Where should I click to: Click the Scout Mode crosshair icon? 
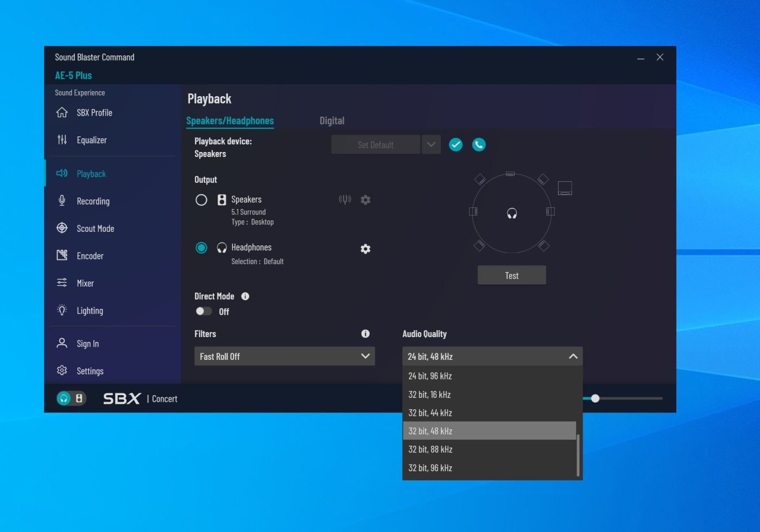pos(62,228)
